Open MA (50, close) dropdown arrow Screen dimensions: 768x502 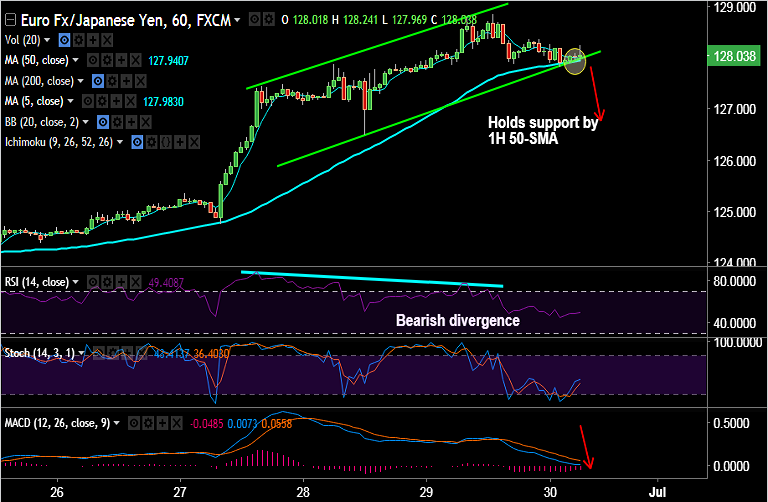[76, 61]
